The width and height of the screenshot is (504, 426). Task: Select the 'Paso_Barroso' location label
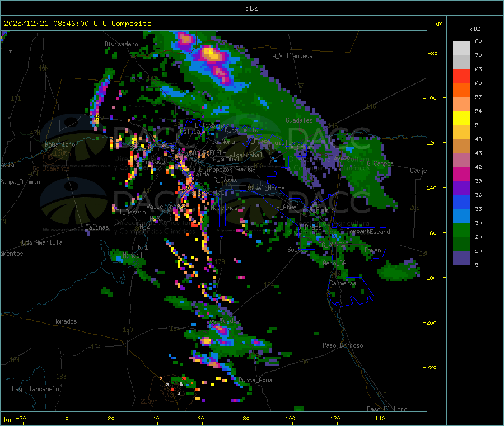343,345
